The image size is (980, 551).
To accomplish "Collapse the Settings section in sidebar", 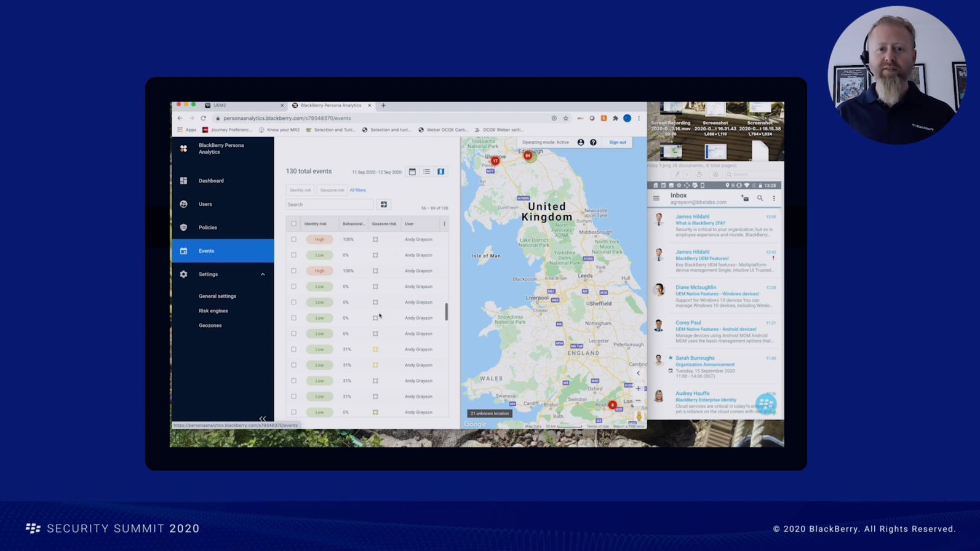I will tap(263, 274).
